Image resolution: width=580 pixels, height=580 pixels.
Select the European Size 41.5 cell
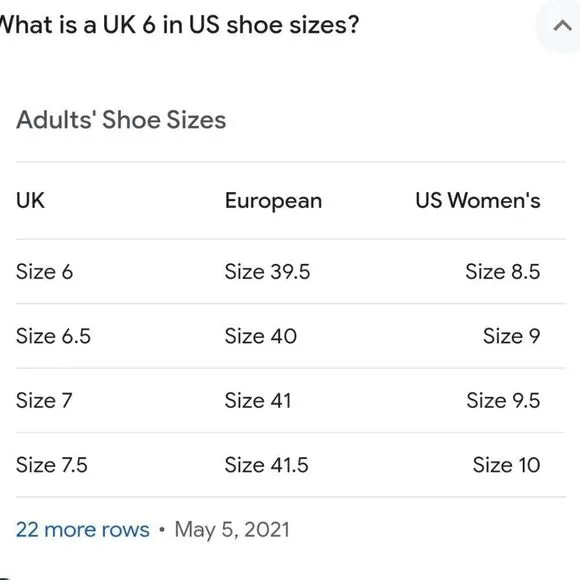coord(266,465)
